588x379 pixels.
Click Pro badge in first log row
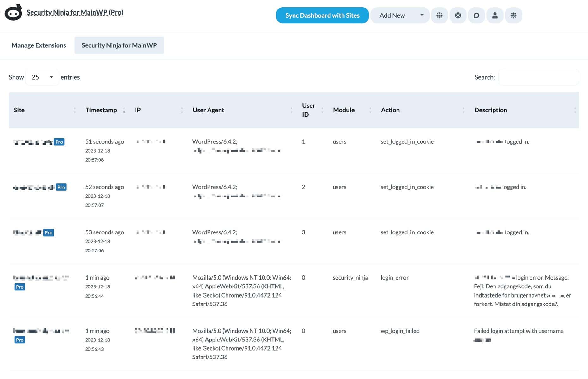tap(59, 142)
